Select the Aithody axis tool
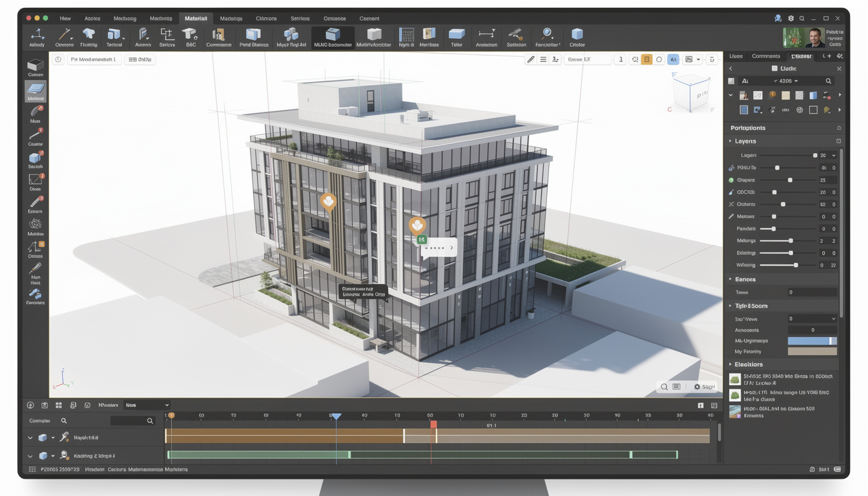Viewport: 868px width, 496px height. coord(37,37)
